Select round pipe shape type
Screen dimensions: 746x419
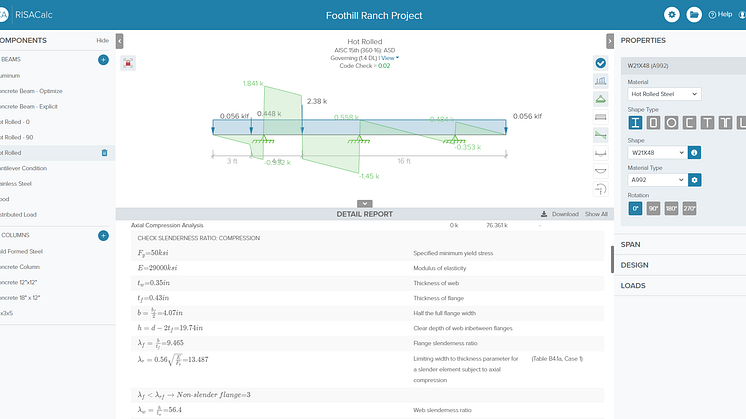click(671, 123)
